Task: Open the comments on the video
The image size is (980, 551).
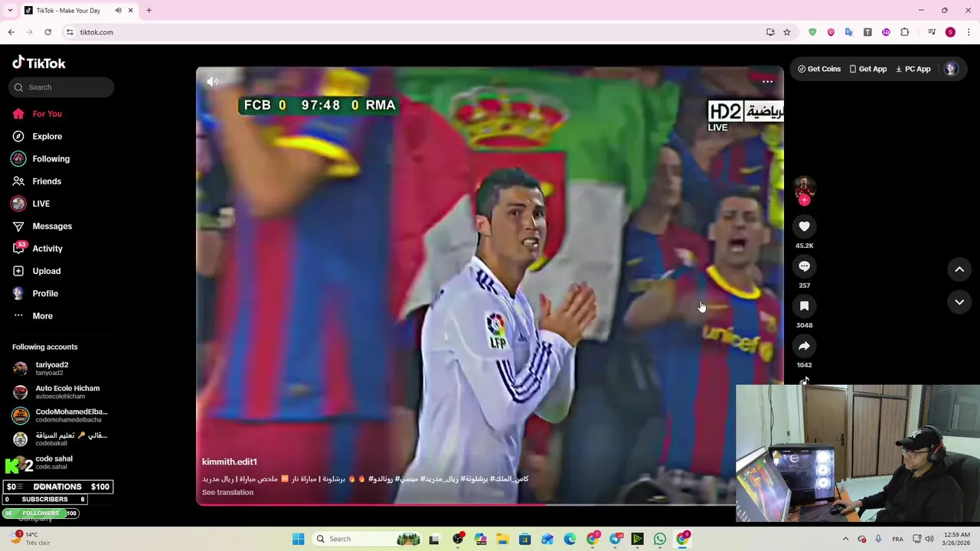Action: 804,266
